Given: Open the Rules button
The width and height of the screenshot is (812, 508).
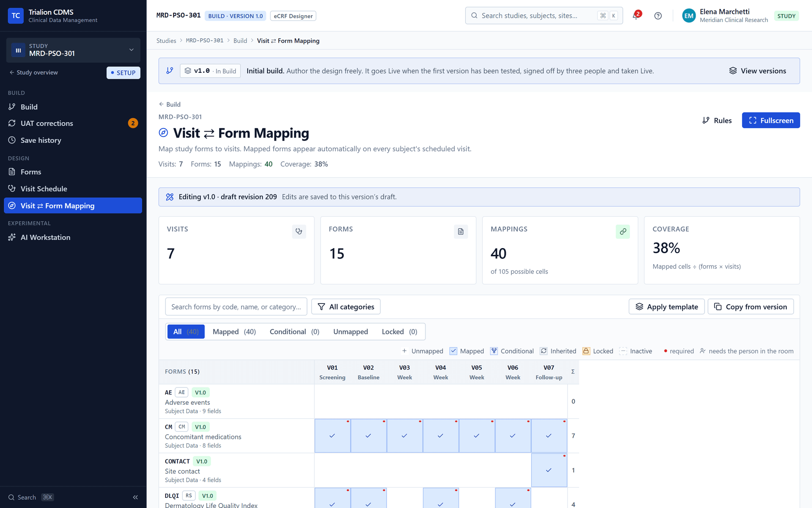Looking at the screenshot, I should (717, 120).
